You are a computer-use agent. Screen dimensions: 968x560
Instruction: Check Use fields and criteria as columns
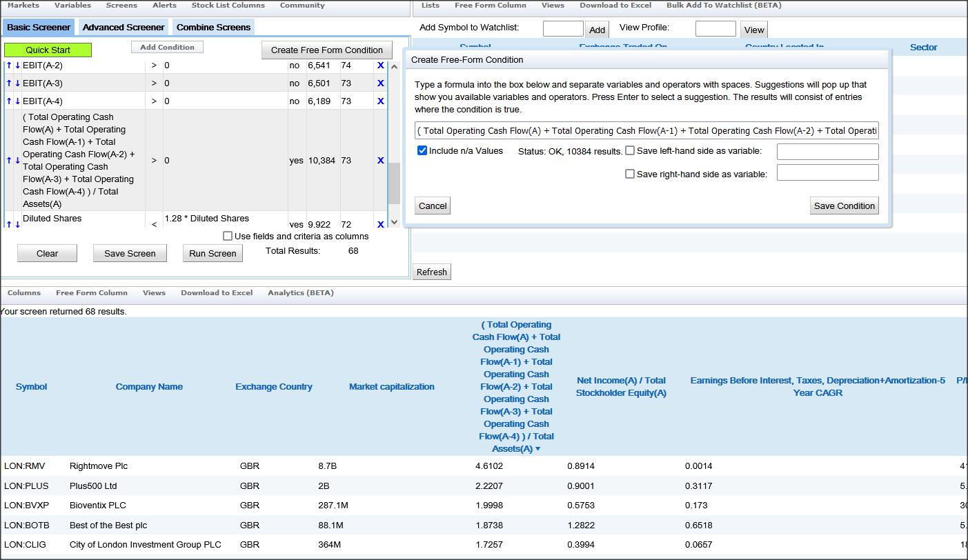point(228,236)
